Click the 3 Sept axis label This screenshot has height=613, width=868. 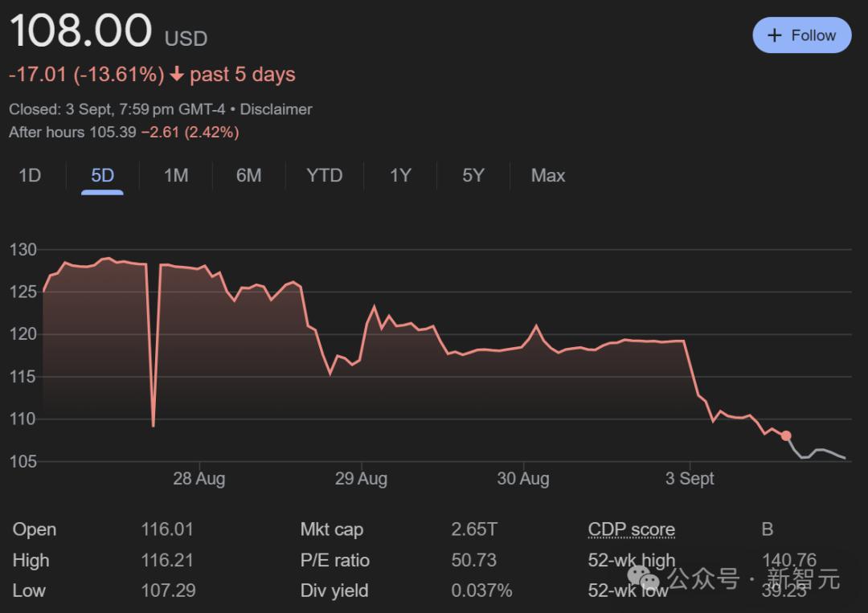click(x=690, y=479)
